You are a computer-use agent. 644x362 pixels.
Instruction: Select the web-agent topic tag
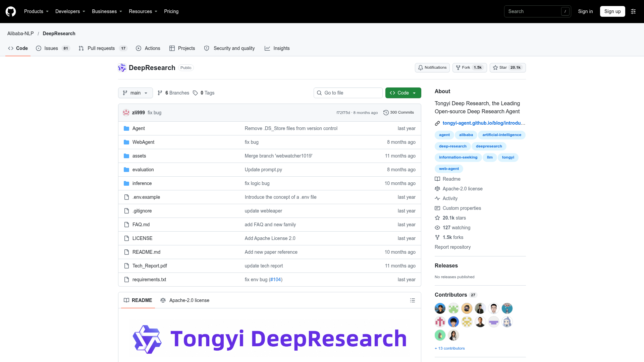449,169
